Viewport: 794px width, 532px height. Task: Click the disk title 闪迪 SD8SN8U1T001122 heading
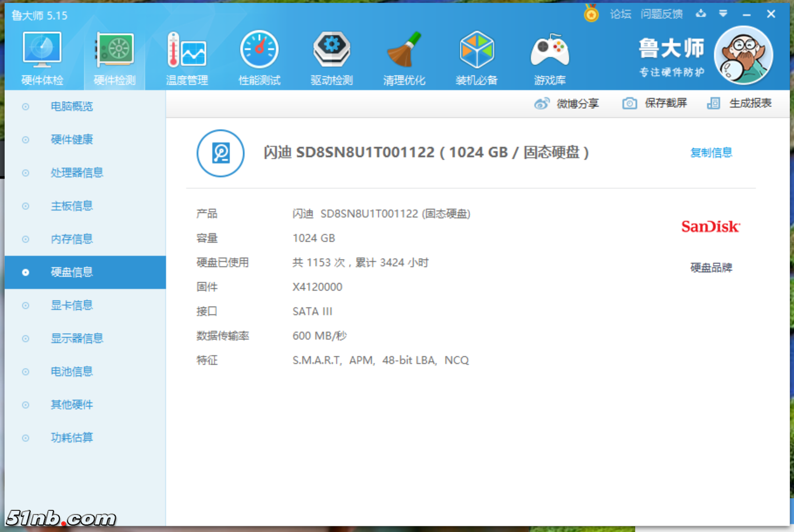[x=426, y=152]
